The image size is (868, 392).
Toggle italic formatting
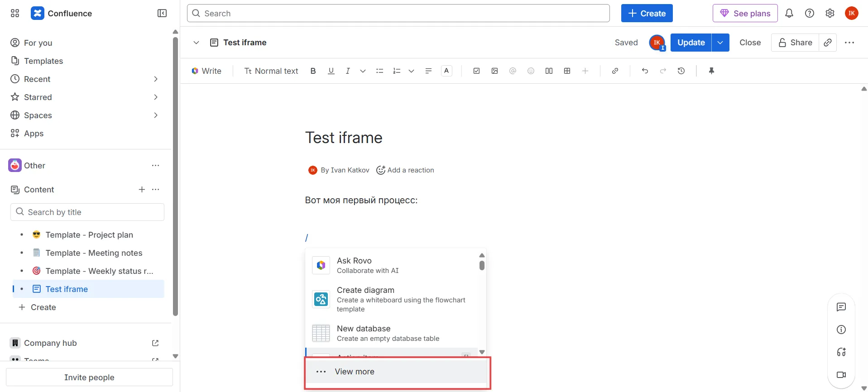[348, 71]
